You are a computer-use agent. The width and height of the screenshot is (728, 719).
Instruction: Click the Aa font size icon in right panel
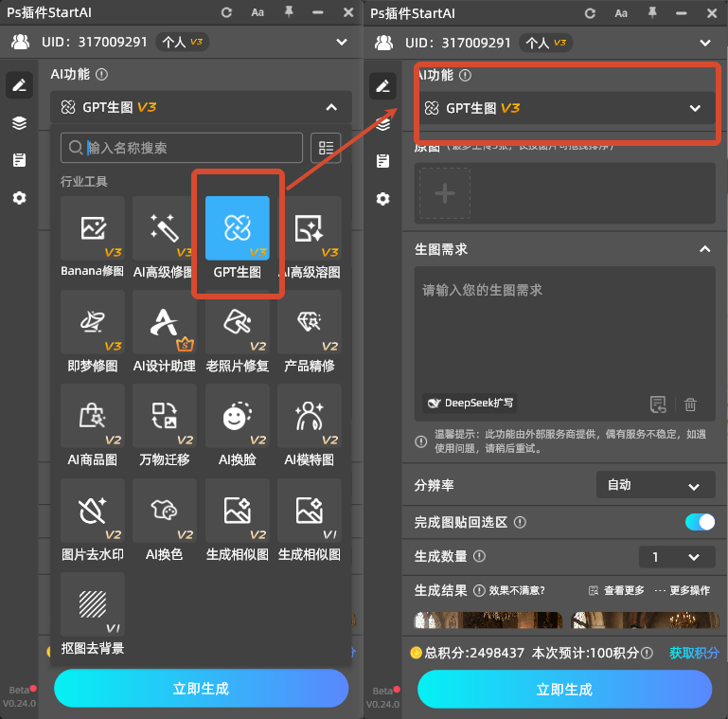tap(621, 13)
